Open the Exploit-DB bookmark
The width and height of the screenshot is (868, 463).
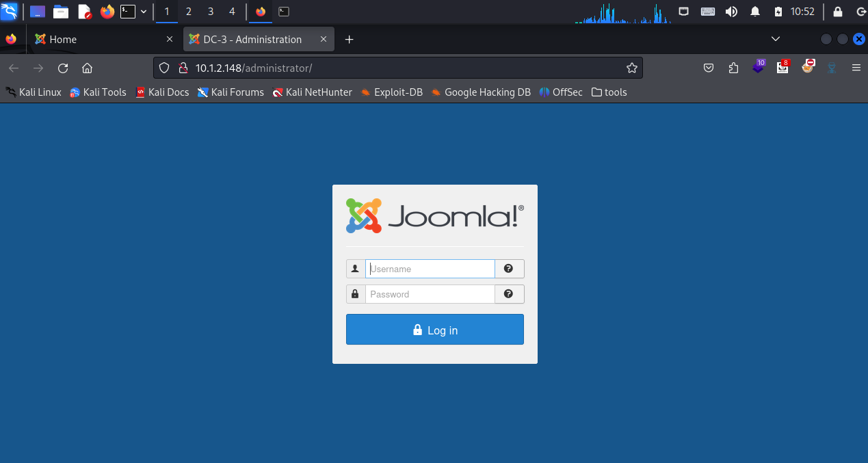click(x=392, y=92)
